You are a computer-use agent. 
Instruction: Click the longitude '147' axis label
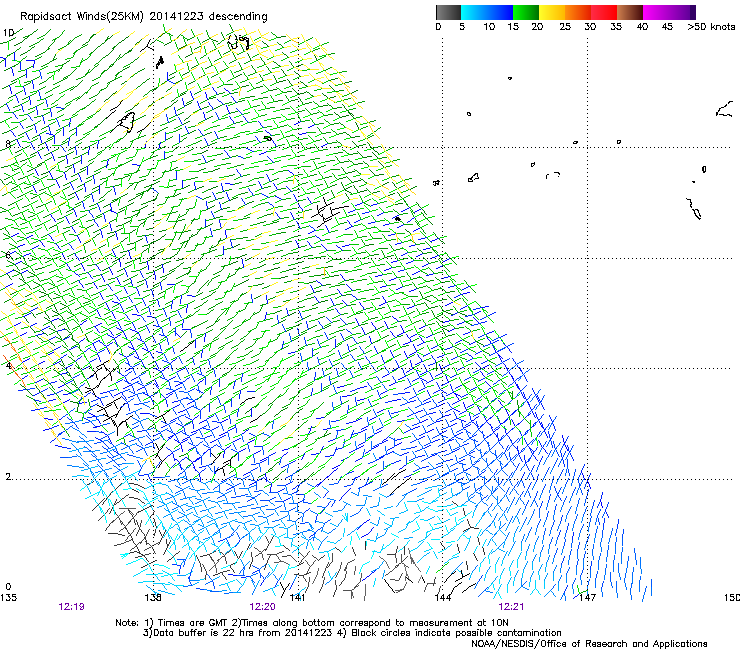coord(587,597)
